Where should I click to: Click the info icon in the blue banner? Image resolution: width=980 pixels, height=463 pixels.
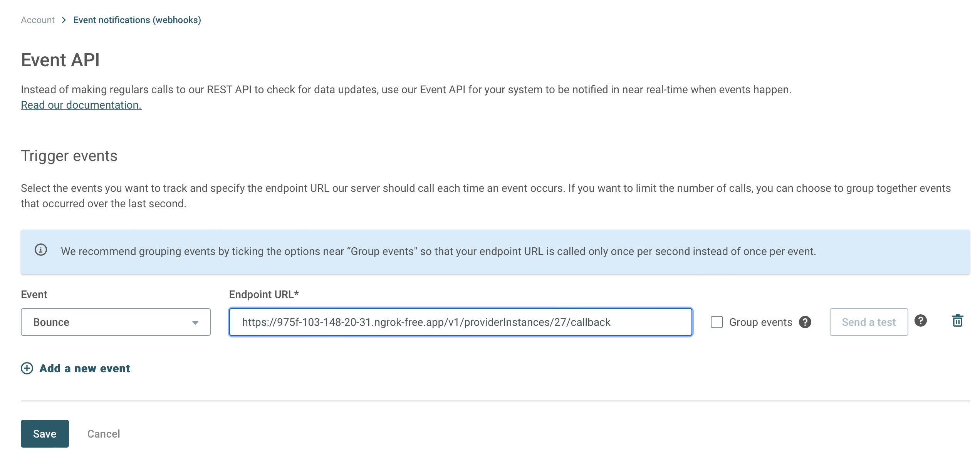click(41, 250)
